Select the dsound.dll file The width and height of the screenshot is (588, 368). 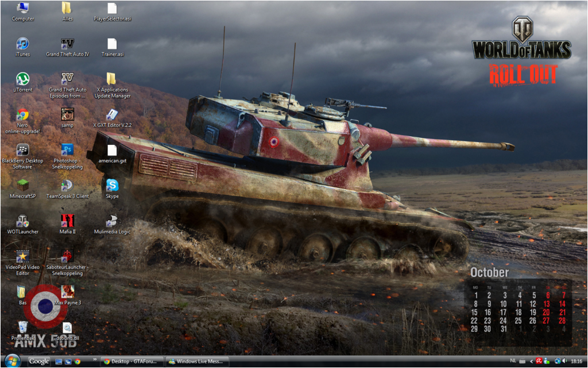(x=68, y=331)
